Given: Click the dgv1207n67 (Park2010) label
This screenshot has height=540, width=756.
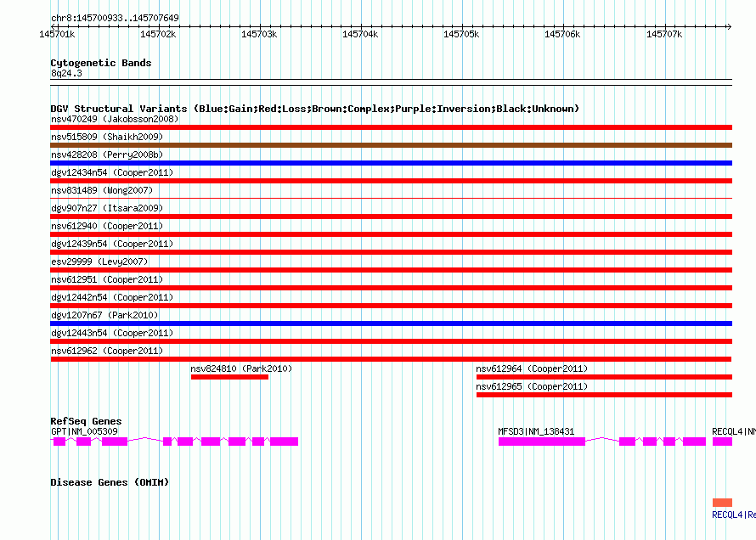Looking at the screenshot, I should 104,315.
